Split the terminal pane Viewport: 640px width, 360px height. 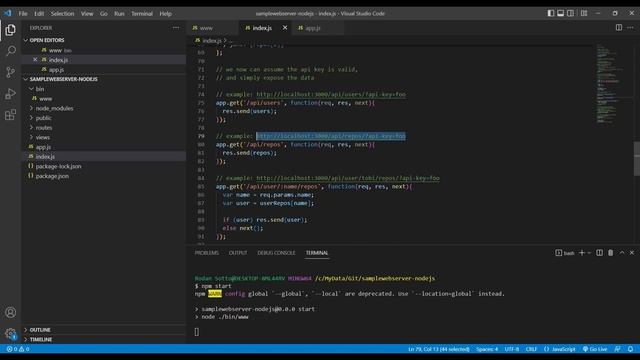pos(599,253)
